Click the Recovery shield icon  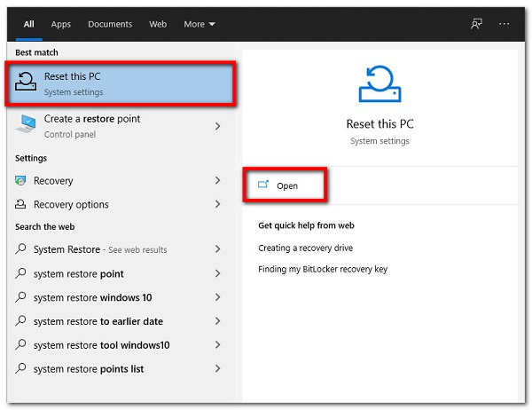20,180
